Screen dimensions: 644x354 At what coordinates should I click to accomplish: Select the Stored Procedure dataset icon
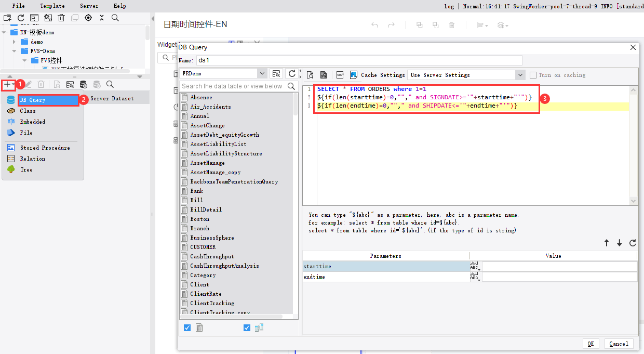click(11, 148)
